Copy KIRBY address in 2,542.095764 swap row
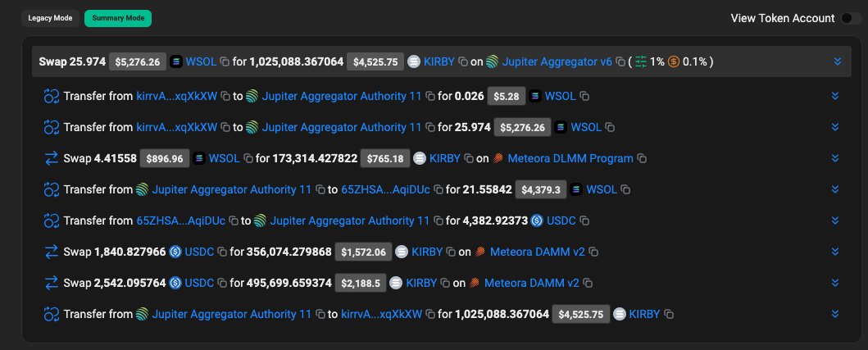Screen dimensions: 868x350 [445, 283]
